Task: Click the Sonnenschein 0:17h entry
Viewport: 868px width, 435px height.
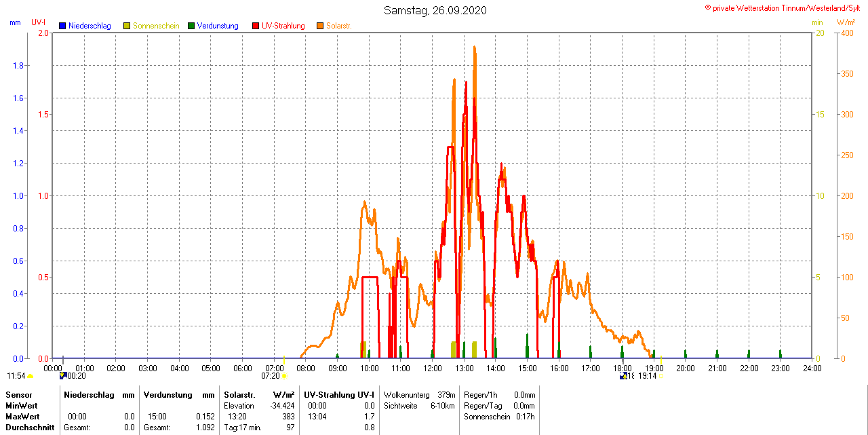Action: (500, 417)
